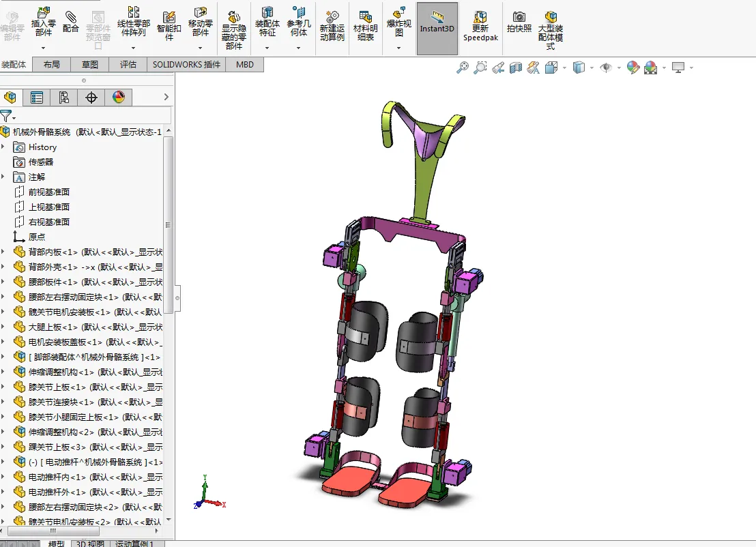Viewport: 756px width, 547px height.
Task: Expand the History folder in tree
Action: pyautogui.click(x=3, y=147)
